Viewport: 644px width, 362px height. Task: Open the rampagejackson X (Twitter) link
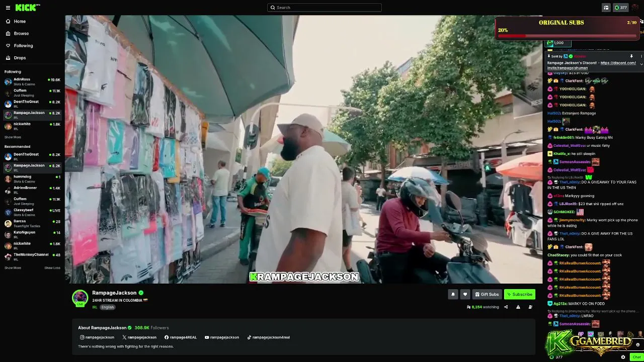[139, 337]
